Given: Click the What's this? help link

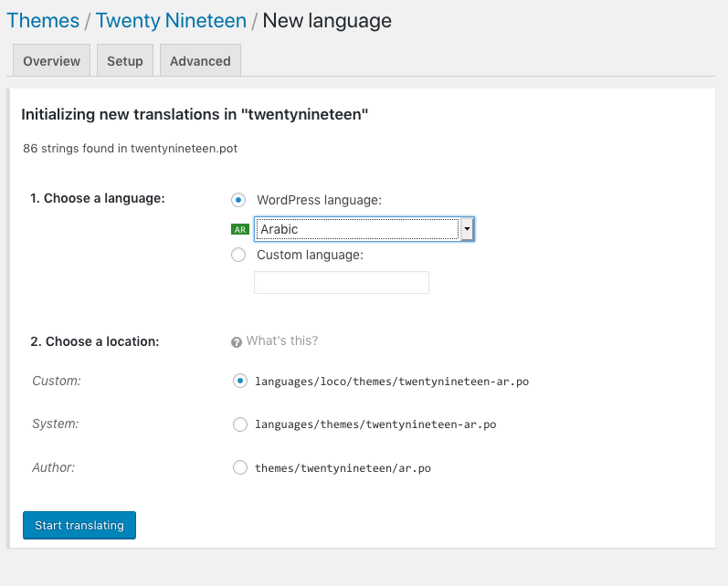Looking at the screenshot, I should 282,341.
